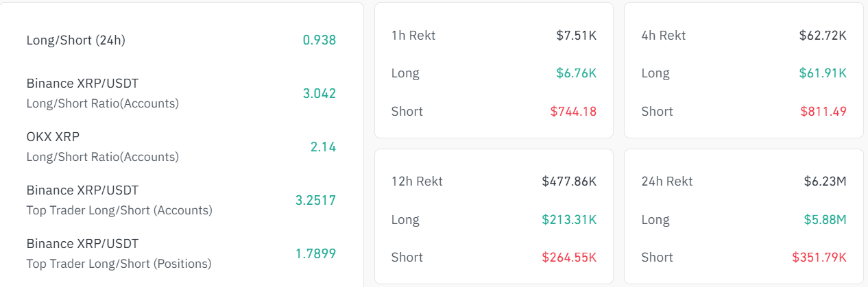This screenshot has height=287, width=868.
Task: Click the Long/Short (24h) label
Action: pyautogui.click(x=75, y=40)
